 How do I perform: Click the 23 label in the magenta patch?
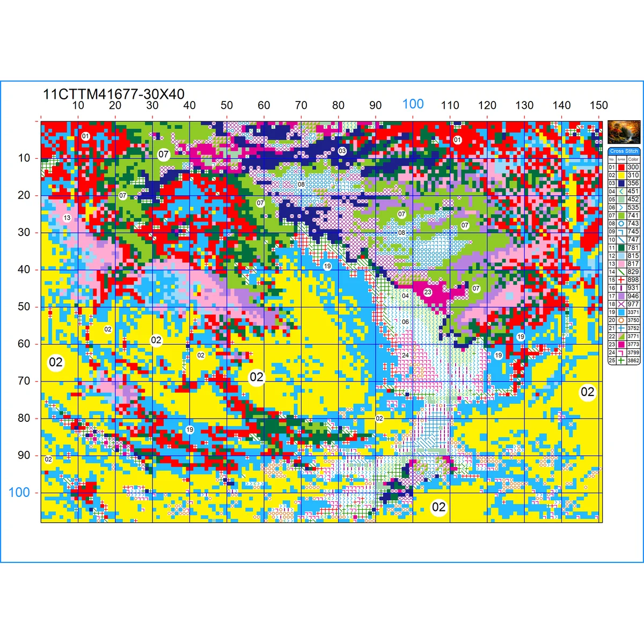428,292
